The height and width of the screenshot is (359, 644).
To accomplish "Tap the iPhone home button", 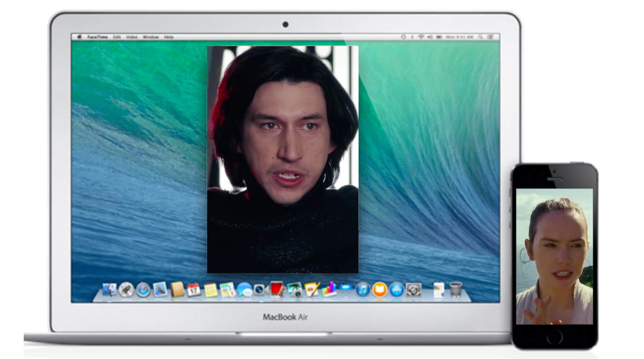I will tap(554, 337).
